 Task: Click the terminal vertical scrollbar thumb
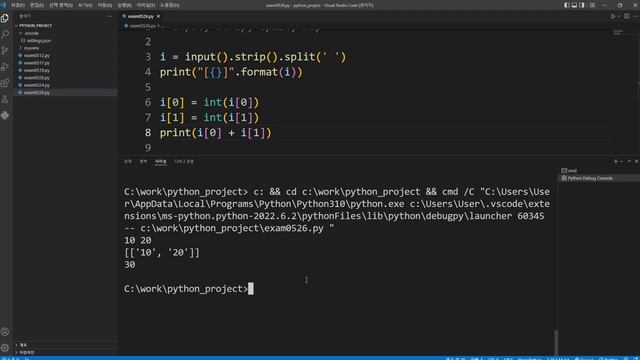556,342
